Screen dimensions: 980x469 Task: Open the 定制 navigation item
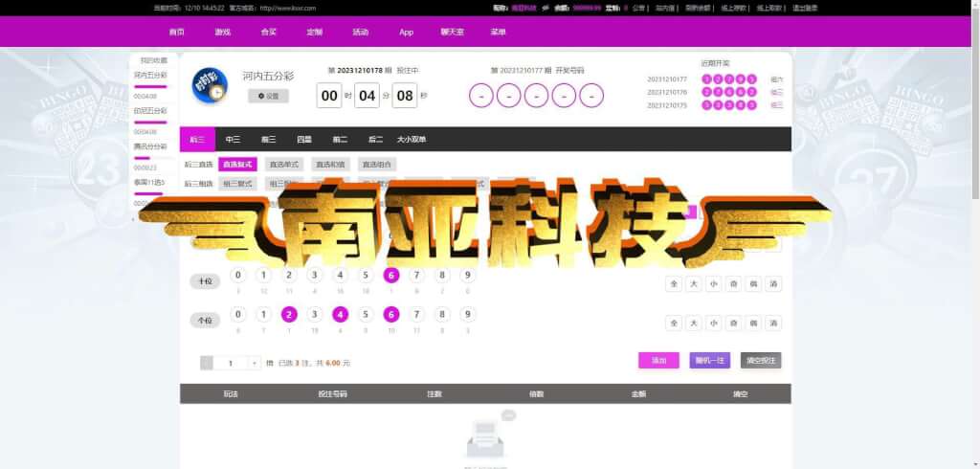tap(314, 32)
